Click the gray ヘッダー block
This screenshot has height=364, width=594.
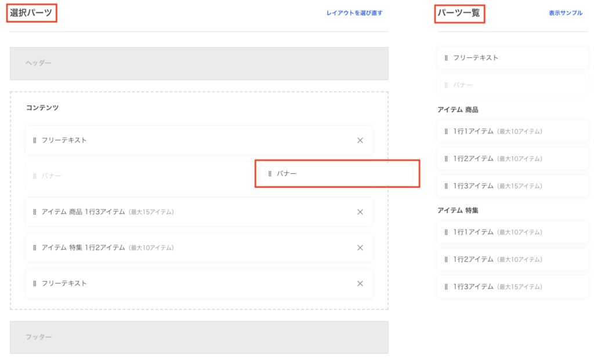tap(199, 63)
